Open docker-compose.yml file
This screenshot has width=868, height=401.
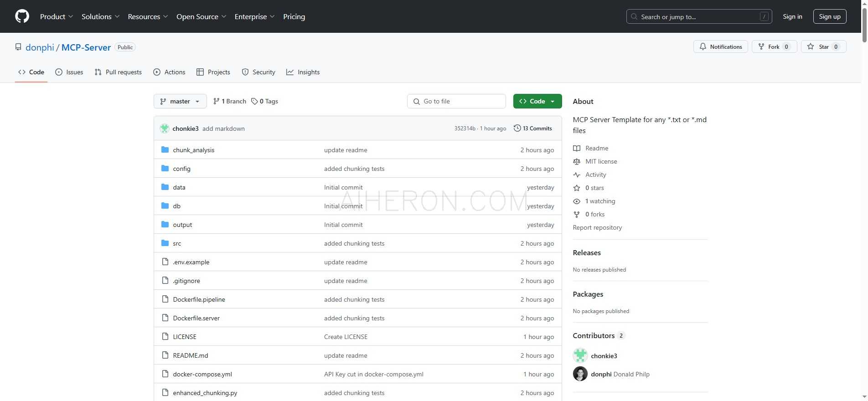pyautogui.click(x=202, y=374)
